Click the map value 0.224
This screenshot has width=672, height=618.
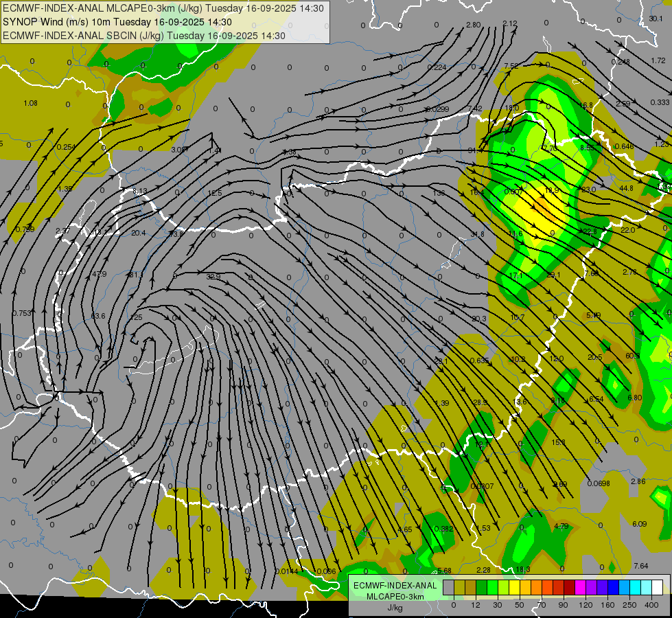(437, 67)
